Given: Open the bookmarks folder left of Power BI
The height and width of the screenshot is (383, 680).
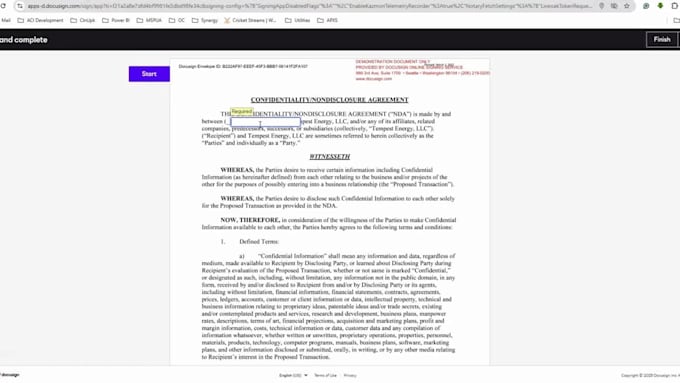Looking at the screenshot, I should (x=83, y=20).
